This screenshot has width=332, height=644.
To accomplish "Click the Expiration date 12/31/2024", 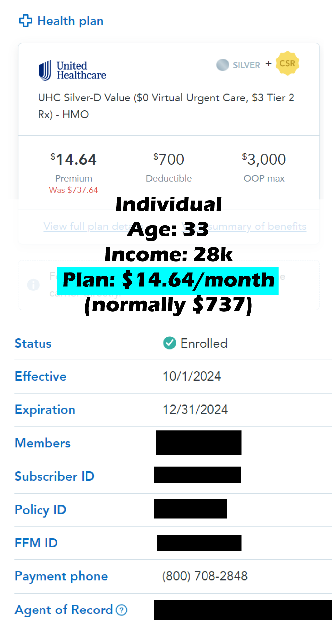I will pos(195,410).
